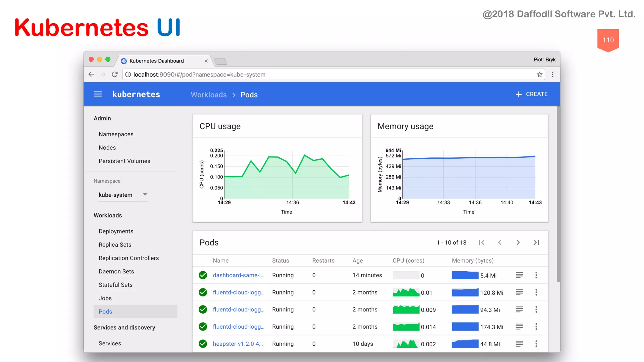The image size is (644, 362).
Task: Go to next page of Pods list
Action: [x=518, y=243]
